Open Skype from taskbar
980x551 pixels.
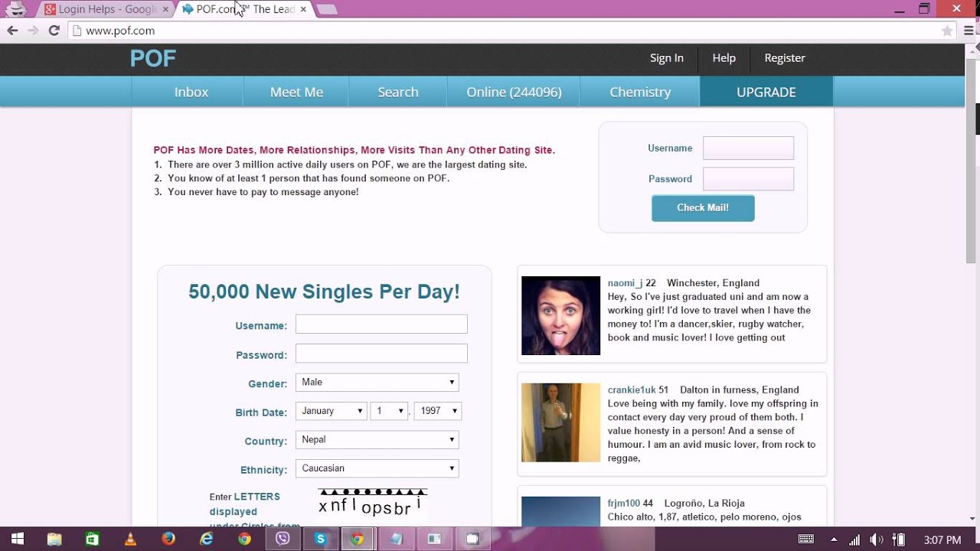click(x=320, y=539)
